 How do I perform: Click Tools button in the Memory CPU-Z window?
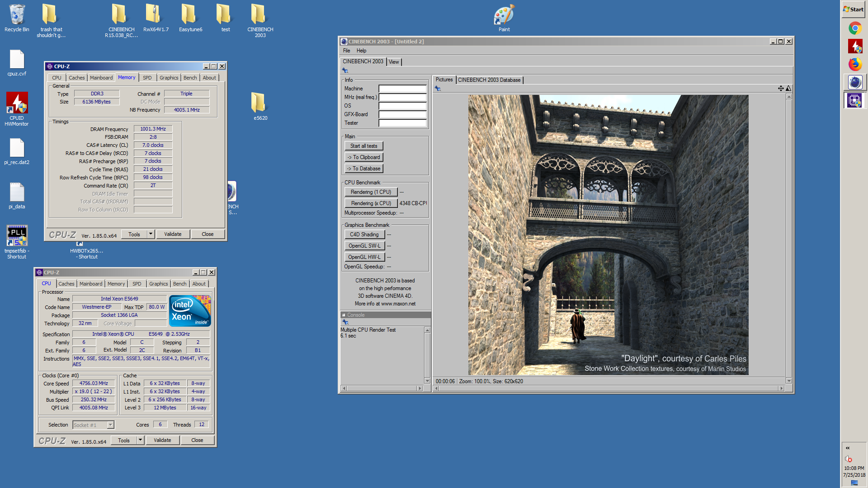point(134,234)
